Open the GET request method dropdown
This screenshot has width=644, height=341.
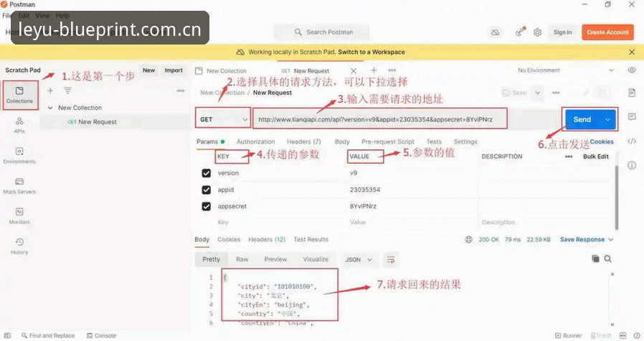click(223, 119)
